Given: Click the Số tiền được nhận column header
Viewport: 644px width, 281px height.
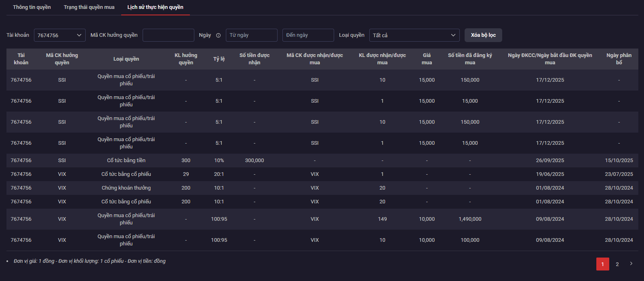Looking at the screenshot, I should tap(255, 59).
